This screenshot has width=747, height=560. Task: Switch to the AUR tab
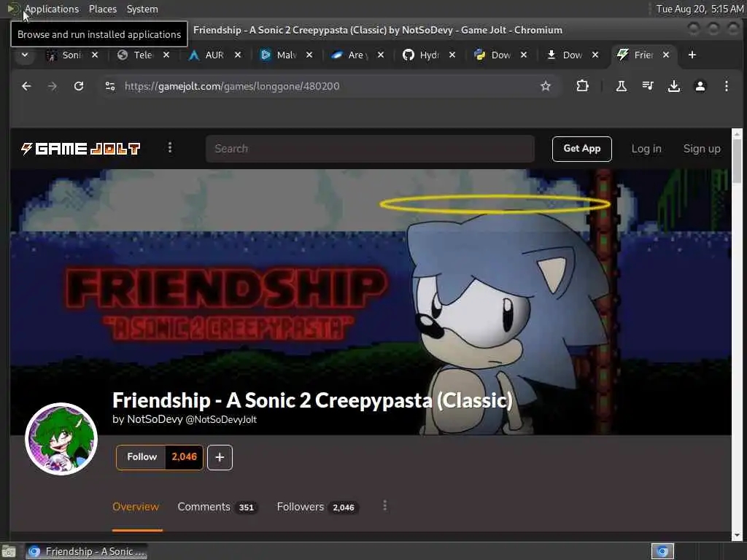[x=208, y=55]
